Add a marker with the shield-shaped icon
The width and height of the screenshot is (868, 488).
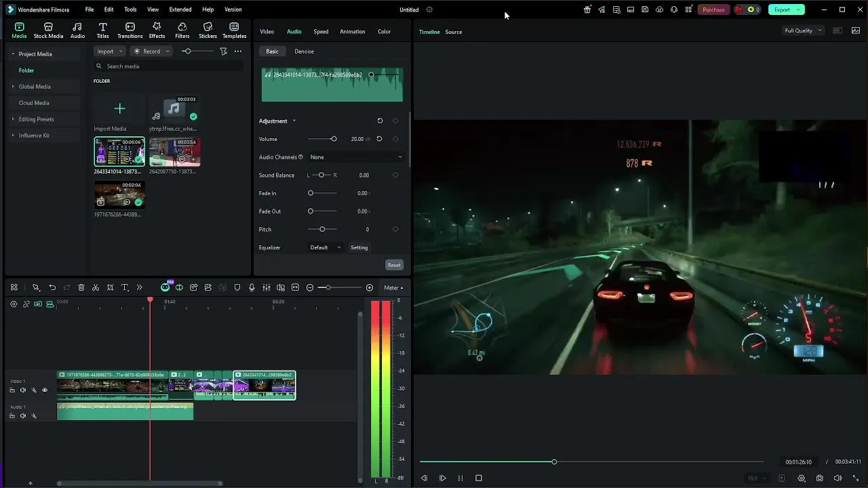click(x=237, y=287)
